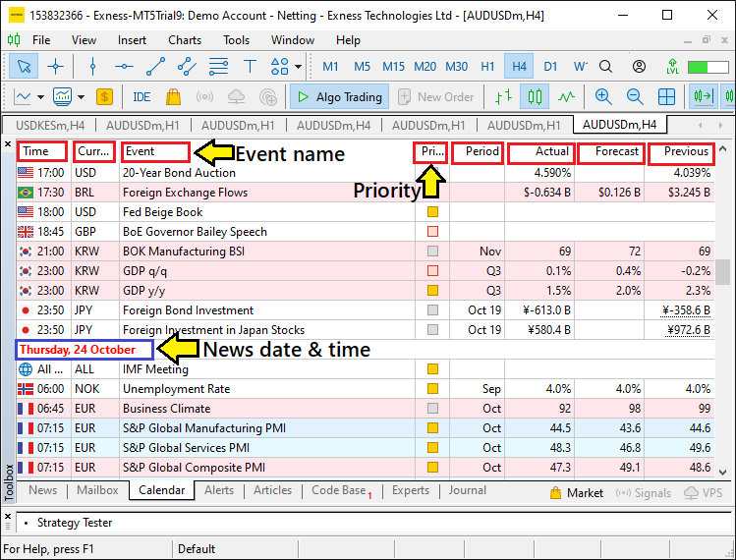Image resolution: width=736 pixels, height=560 pixels.
Task: Sort calendar by Time column header
Action: [42, 151]
